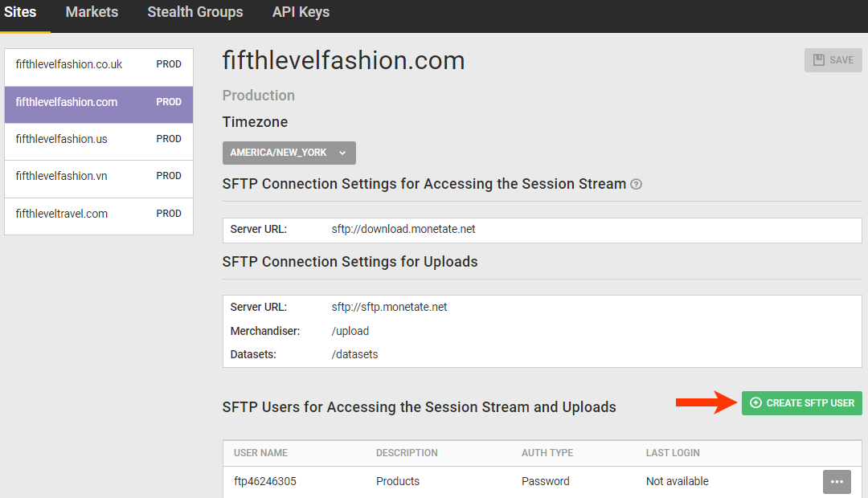Switch to the Markets tab

coord(92,12)
